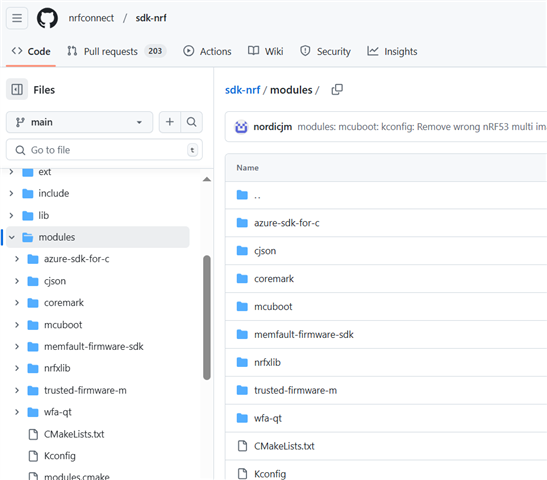Open the nrfconnect organization link
The width and height of the screenshot is (547, 480).
click(x=91, y=18)
